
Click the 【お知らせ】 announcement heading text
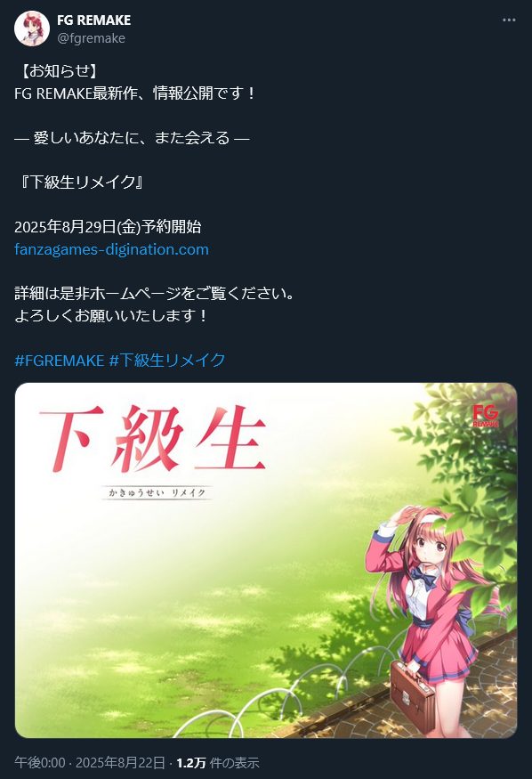coord(58,70)
